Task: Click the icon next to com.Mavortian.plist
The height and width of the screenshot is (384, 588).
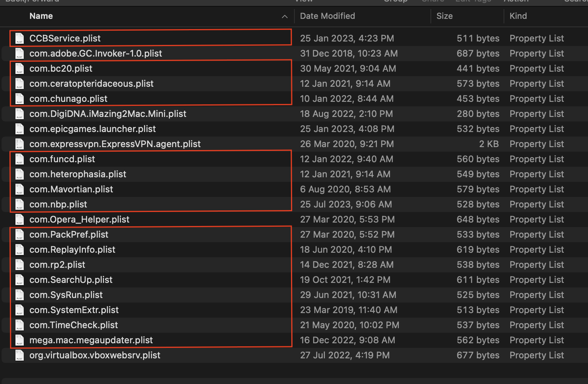Action: (20, 189)
